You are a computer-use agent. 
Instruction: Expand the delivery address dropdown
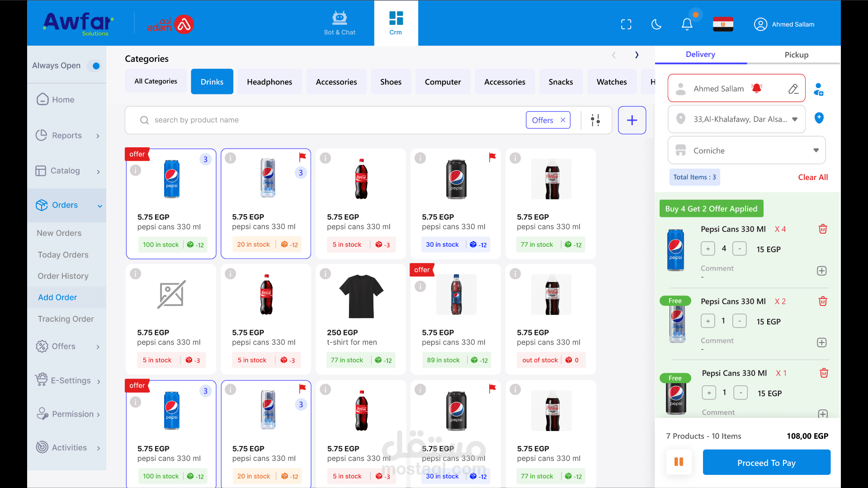[795, 119]
